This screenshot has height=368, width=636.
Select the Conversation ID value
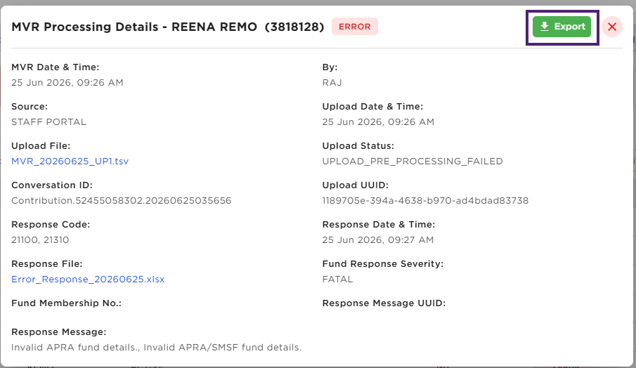coord(121,200)
